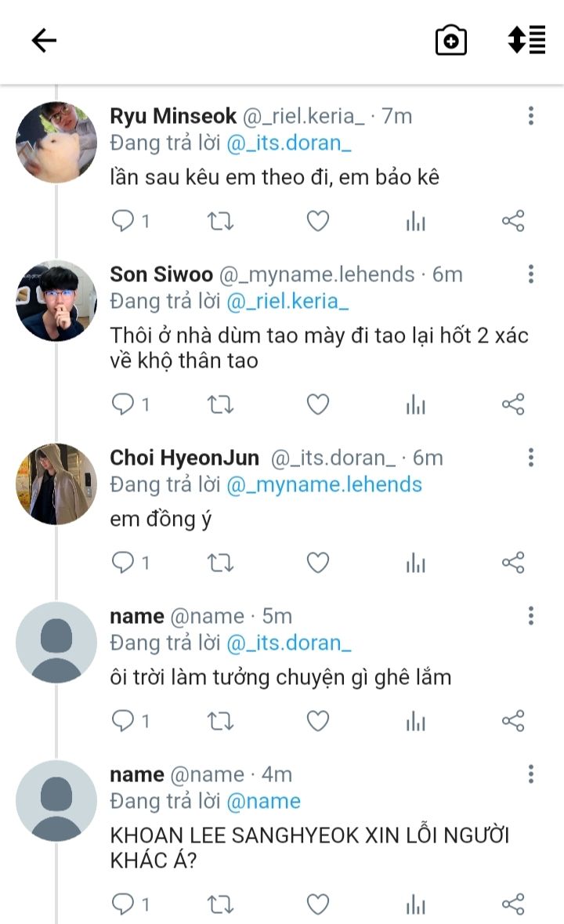564x924 pixels.
Task: Open Son Siwoo's avatar
Action: click(x=56, y=301)
